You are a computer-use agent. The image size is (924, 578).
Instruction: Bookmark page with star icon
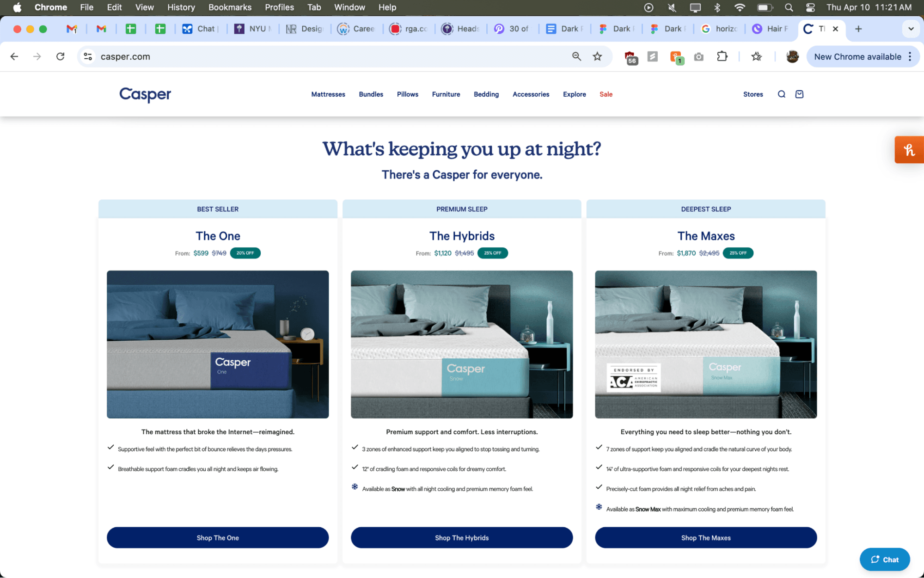point(597,56)
